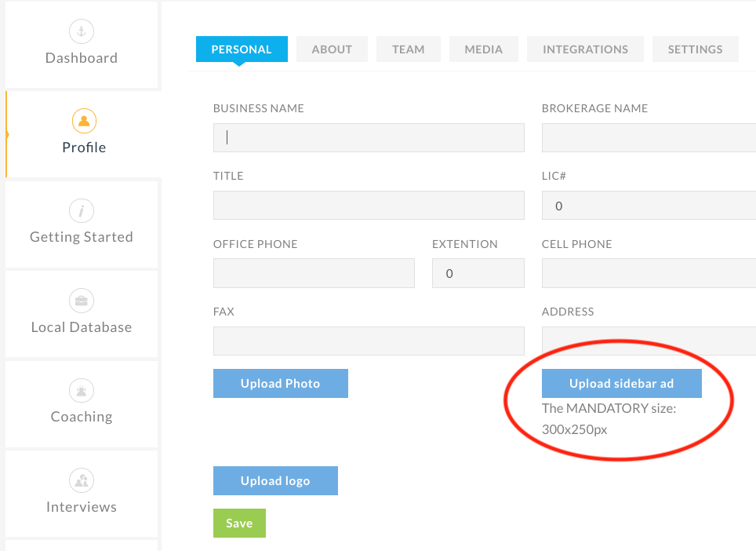The image size is (756, 551).
Task: Click the Upload Photo button
Action: coord(281,384)
